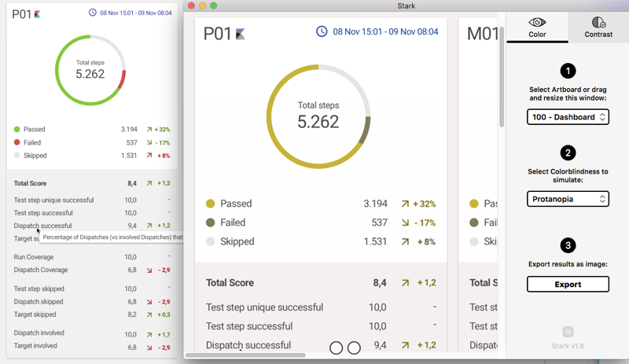Click the eye icon on the Color tab
This screenshot has height=364, width=629.
[537, 22]
